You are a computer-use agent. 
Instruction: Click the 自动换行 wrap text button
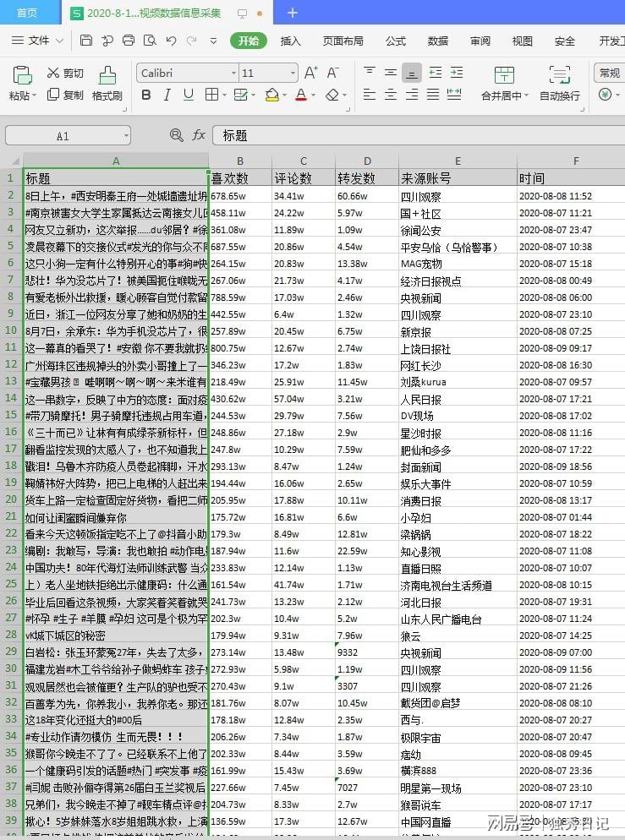560,84
